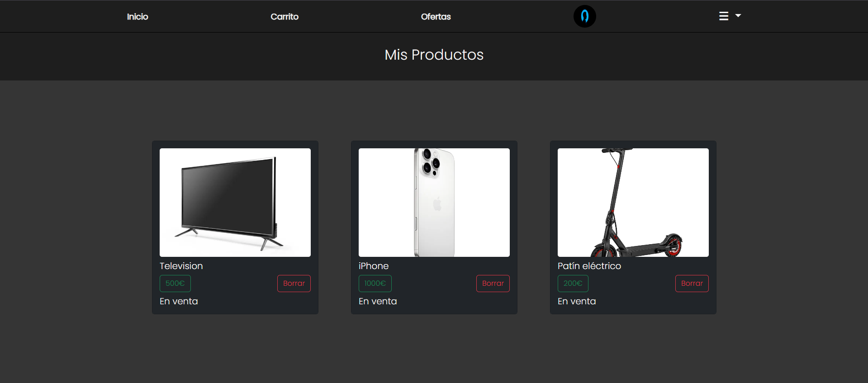Remove the Patín eléctrico using Borrar
Screen dimensions: 868x383
692,284
